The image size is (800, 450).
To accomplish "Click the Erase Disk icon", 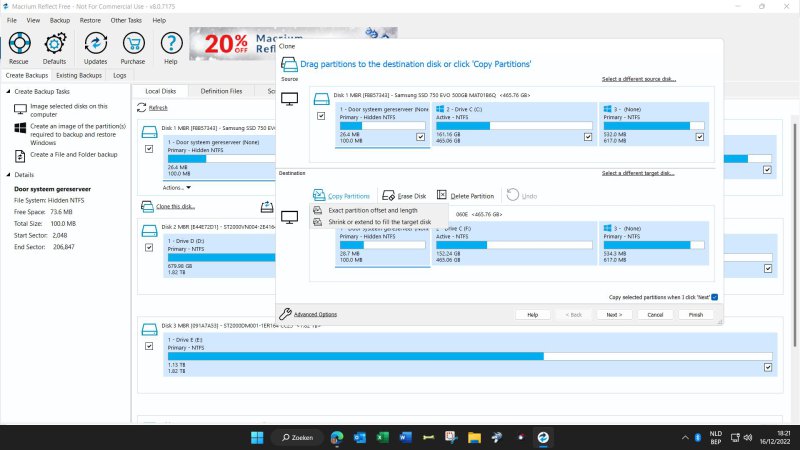I will pyautogui.click(x=388, y=195).
